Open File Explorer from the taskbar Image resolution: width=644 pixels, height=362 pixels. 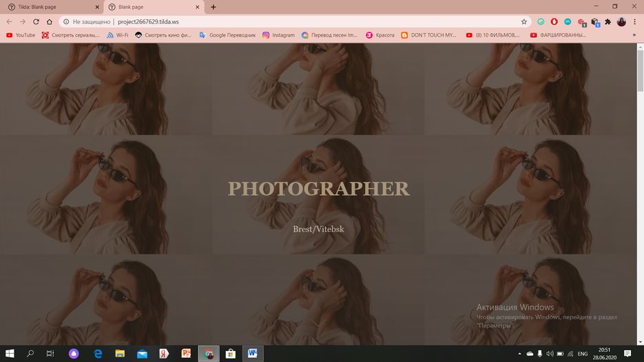[120, 353]
